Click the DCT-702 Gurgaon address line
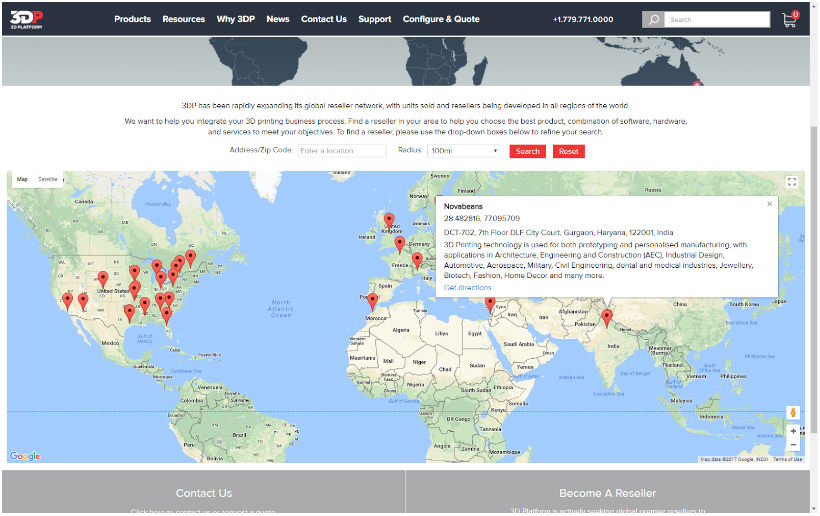Screen dimensions: 820x516 558,233
